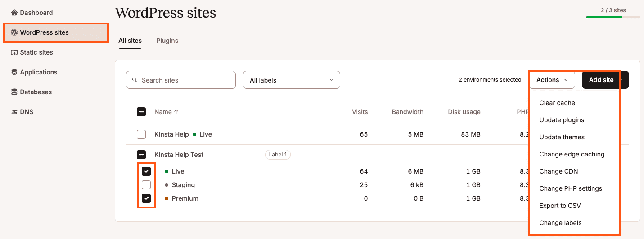
Task: Choose Clear cache from Actions menu
Action: coord(557,103)
